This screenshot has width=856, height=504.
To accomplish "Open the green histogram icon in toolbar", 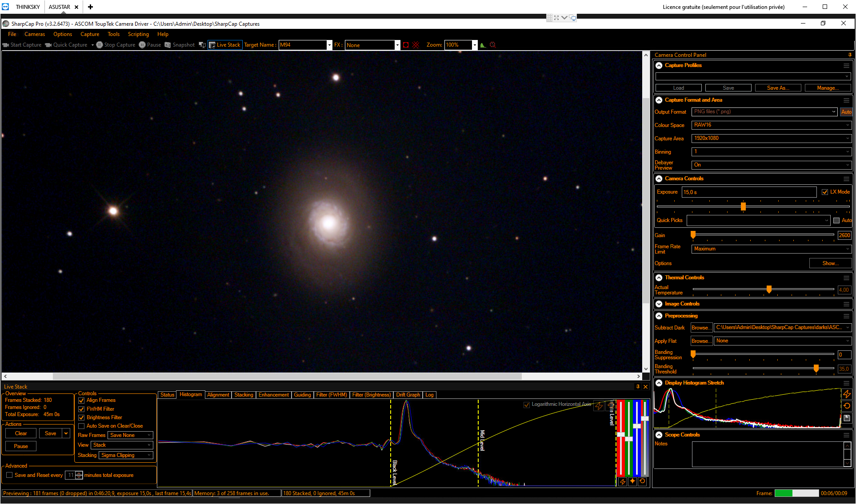I will tap(483, 45).
